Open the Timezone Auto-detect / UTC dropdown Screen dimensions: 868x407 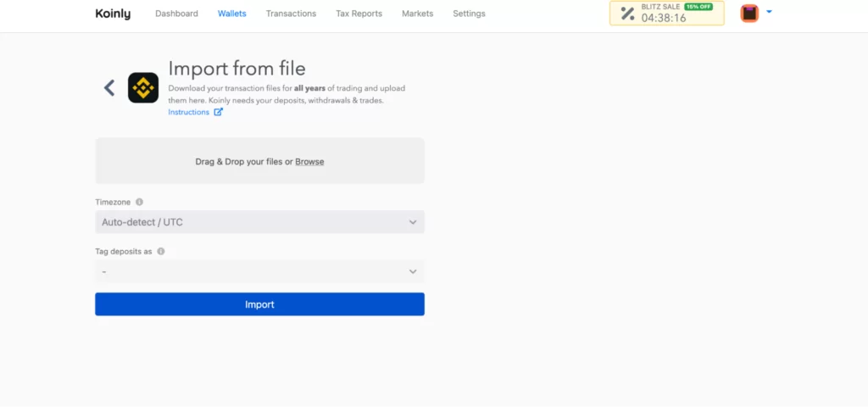coord(259,222)
